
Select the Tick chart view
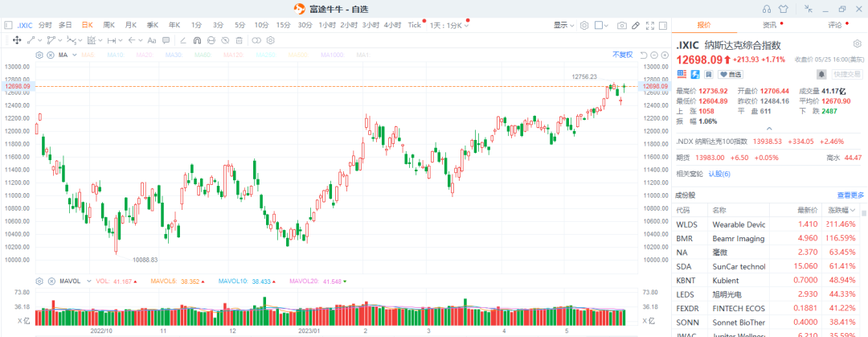(x=414, y=25)
